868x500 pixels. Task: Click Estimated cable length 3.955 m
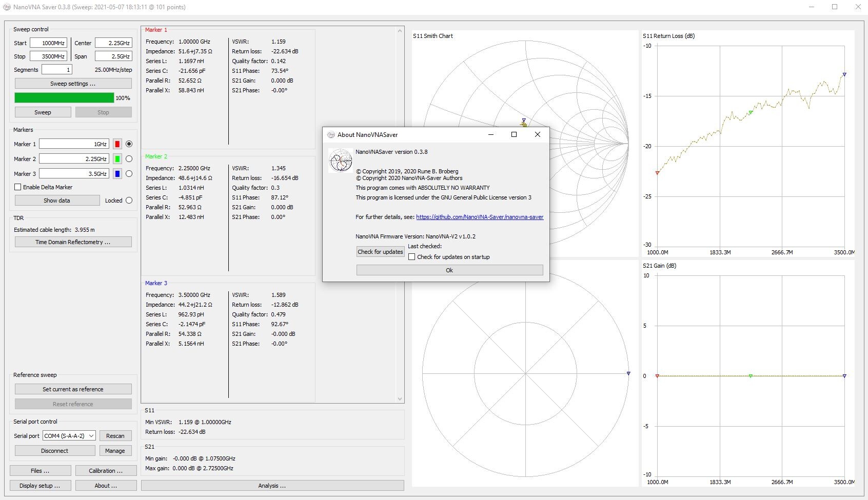point(54,230)
